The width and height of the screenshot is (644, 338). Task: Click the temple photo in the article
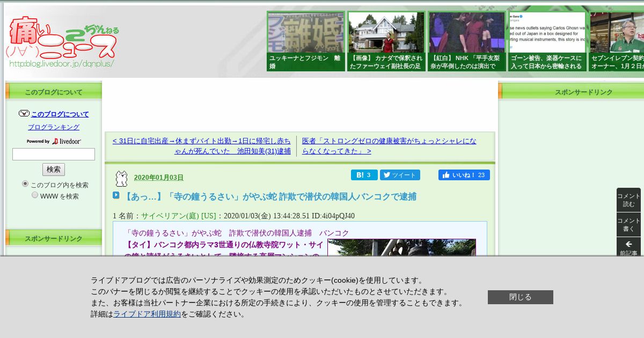(401, 247)
